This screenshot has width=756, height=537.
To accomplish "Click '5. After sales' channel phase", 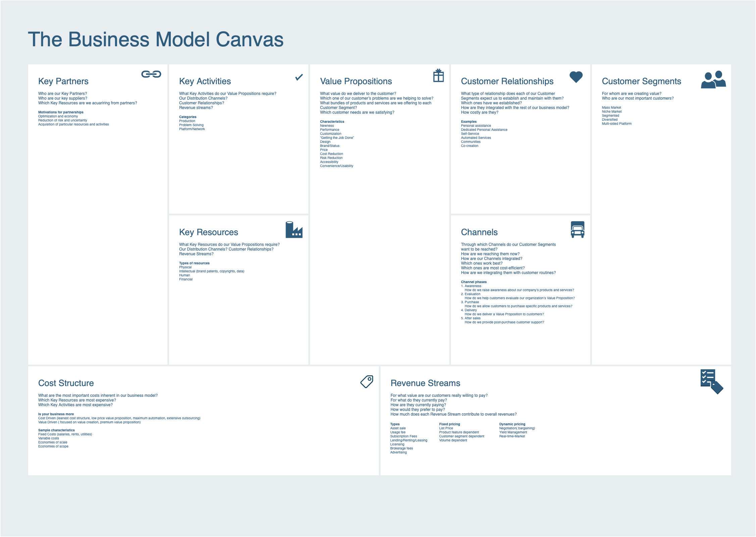I will click(x=471, y=318).
